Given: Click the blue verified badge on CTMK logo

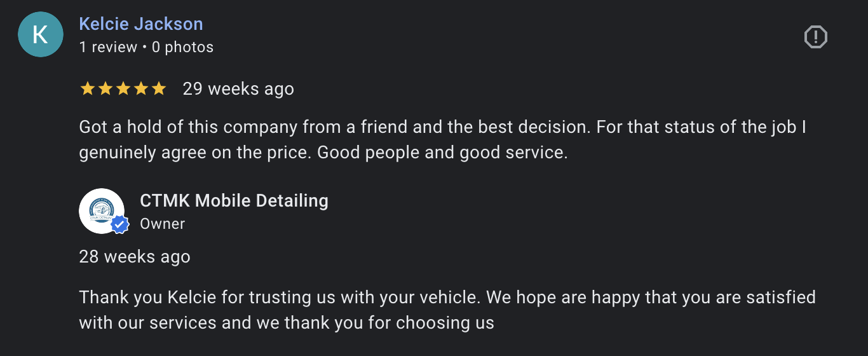Looking at the screenshot, I should (120, 224).
